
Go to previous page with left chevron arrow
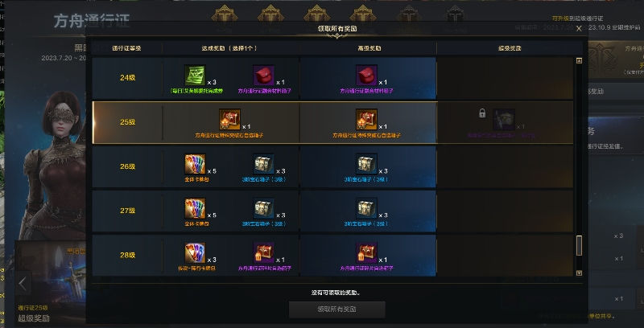click(23, 283)
